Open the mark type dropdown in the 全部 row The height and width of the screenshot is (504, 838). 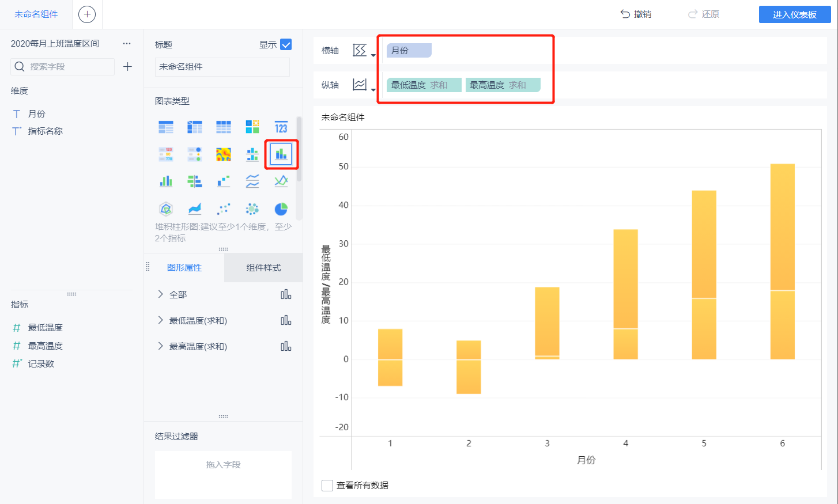click(x=286, y=294)
